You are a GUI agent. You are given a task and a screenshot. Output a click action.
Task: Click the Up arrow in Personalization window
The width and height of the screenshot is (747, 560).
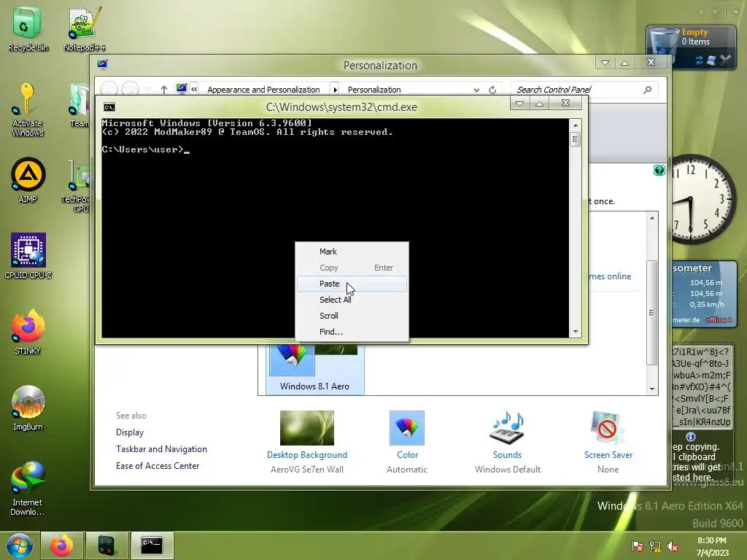coord(164,90)
